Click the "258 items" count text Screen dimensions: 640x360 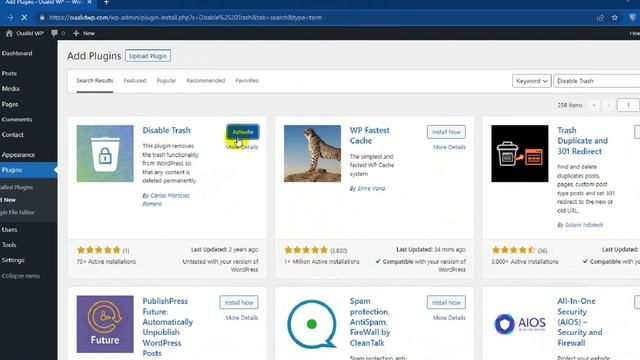pyautogui.click(x=570, y=105)
